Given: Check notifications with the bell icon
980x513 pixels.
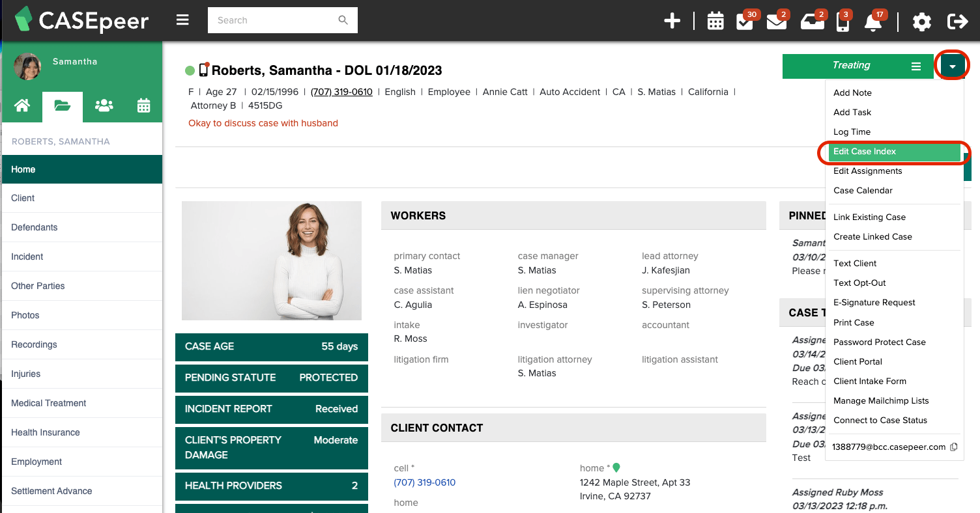Looking at the screenshot, I should pyautogui.click(x=873, y=21).
